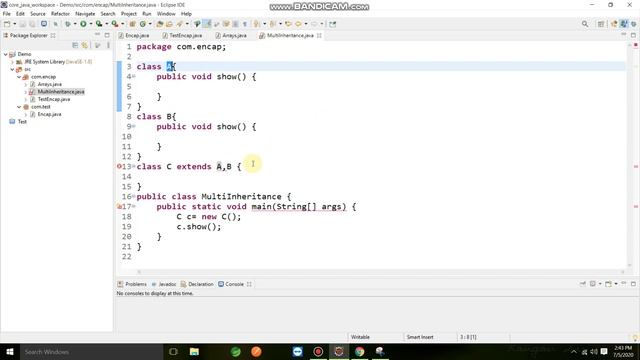Click the Back navigation arrow in toolbar
Screen dimensions: 640x360
click(x=298, y=24)
